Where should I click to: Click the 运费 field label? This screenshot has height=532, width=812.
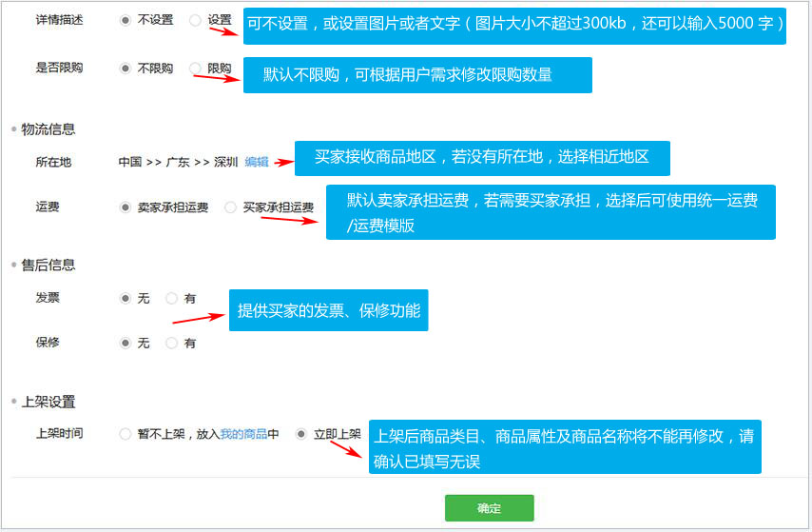click(x=48, y=207)
